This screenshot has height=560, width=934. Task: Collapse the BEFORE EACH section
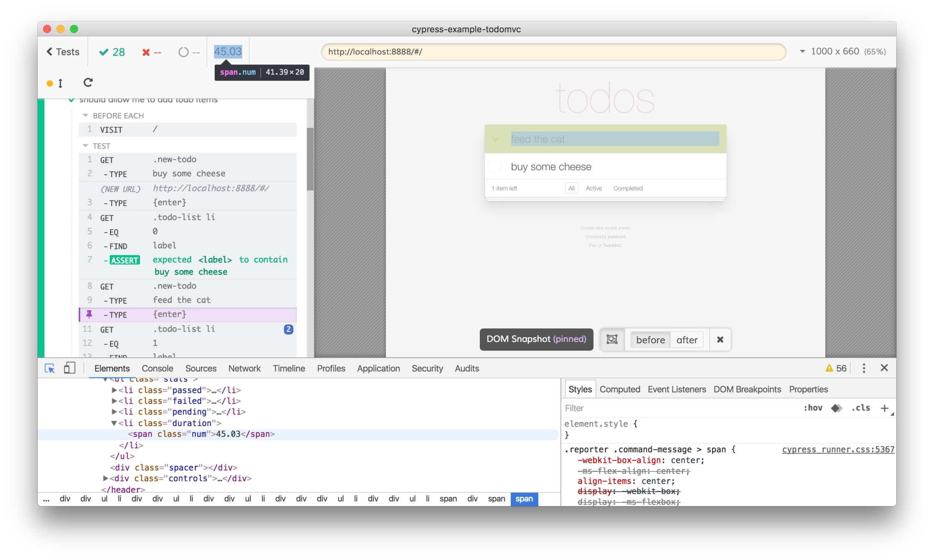pos(85,115)
